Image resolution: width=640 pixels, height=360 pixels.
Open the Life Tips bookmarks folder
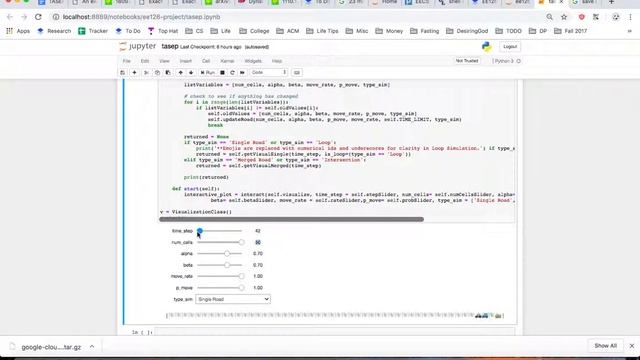[322, 31]
